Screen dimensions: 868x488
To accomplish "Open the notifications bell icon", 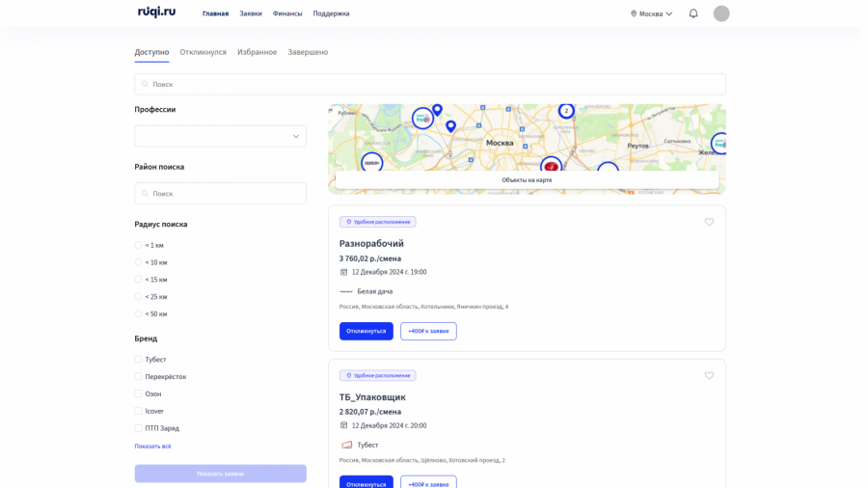I will [x=692, y=14].
